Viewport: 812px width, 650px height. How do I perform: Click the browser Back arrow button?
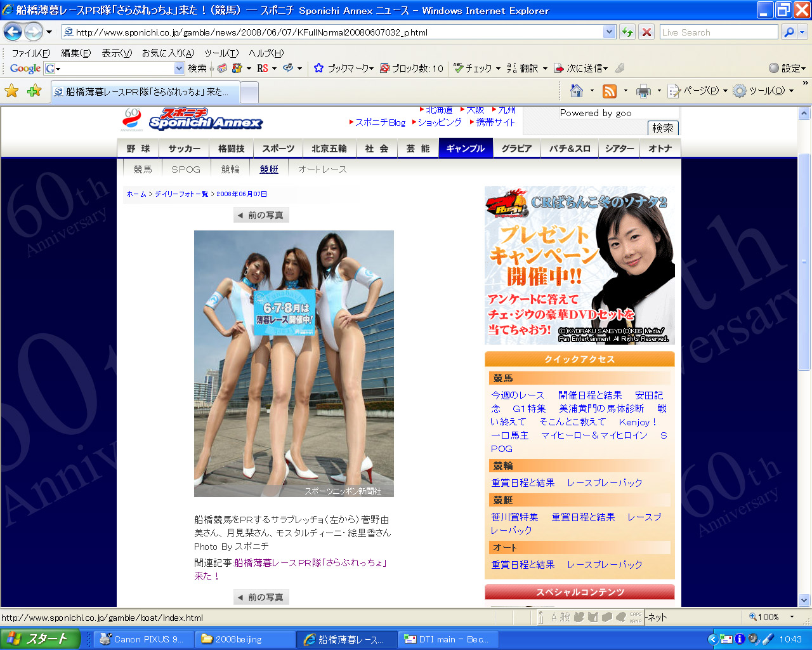coord(13,32)
